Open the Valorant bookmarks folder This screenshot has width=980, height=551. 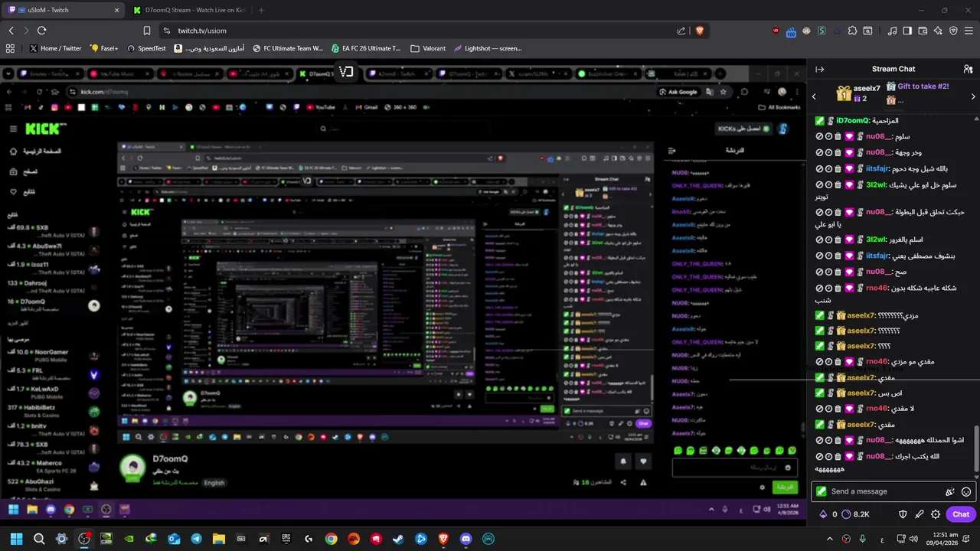[x=428, y=48]
